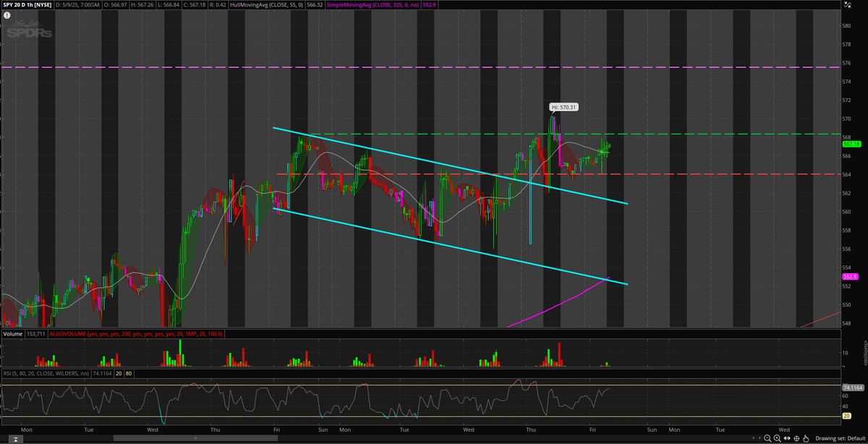Click the scroll left arrow on time axis
Viewport: 868px width, 444px height.
tap(754, 438)
